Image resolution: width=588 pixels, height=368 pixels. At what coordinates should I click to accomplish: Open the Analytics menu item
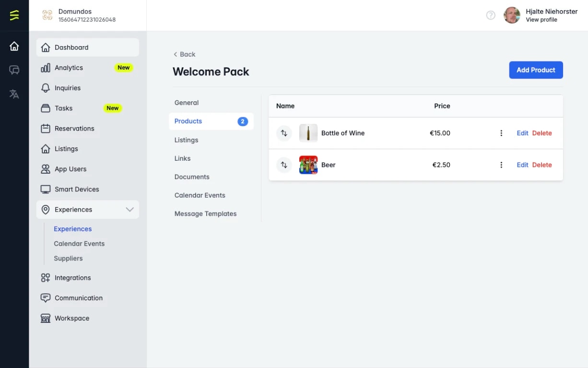click(88, 68)
